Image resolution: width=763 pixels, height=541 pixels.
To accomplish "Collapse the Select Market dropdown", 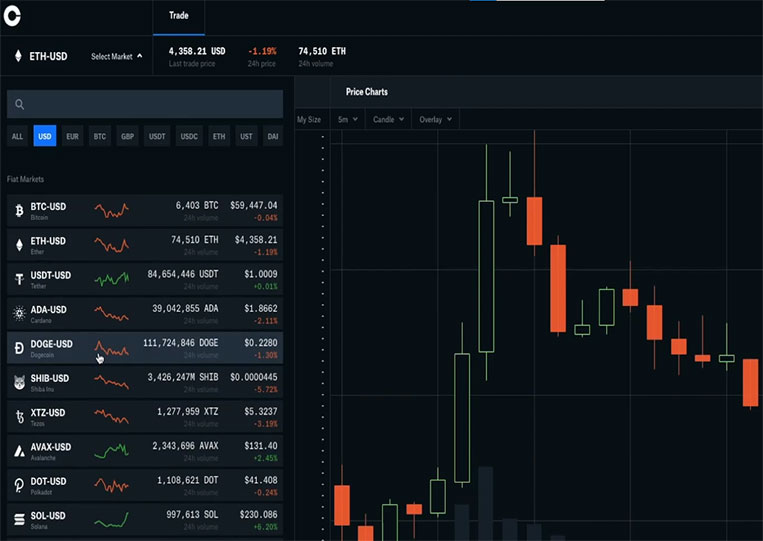I will pos(117,56).
